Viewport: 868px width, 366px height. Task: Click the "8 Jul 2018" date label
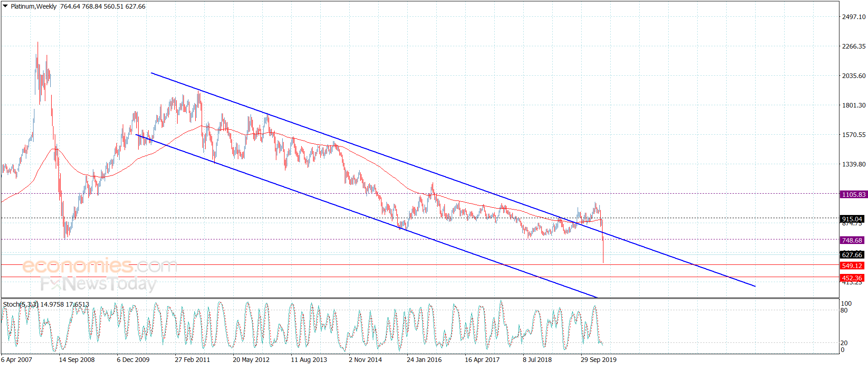click(x=537, y=360)
